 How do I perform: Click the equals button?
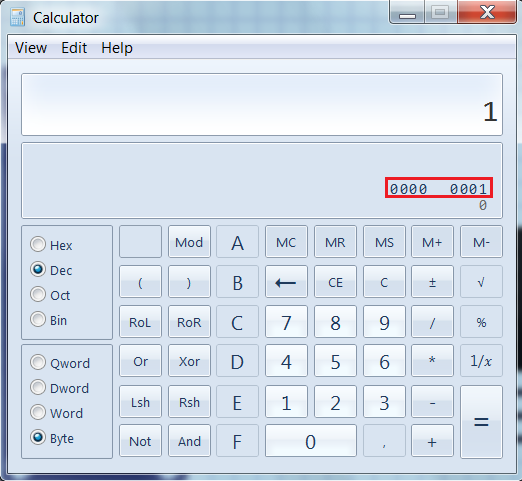pos(481,422)
